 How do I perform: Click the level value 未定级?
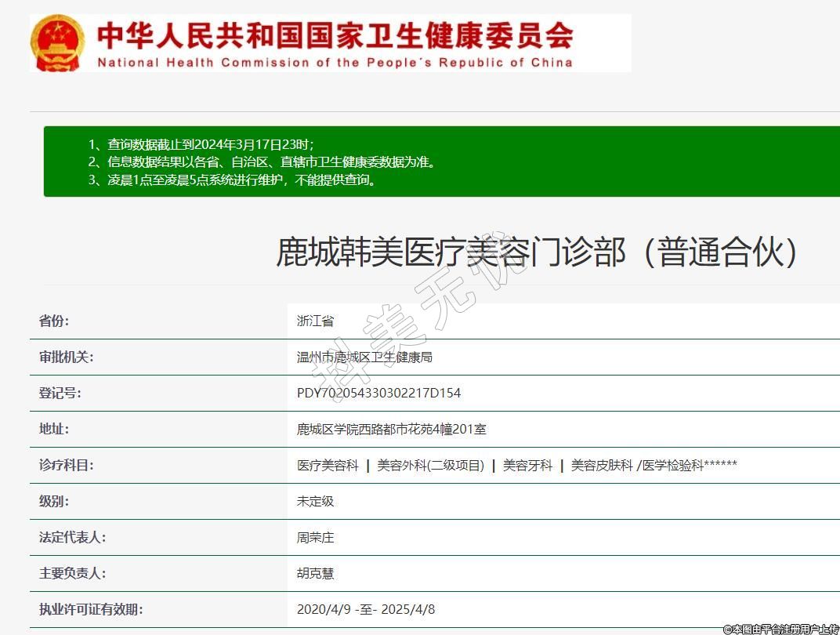pyautogui.click(x=315, y=501)
